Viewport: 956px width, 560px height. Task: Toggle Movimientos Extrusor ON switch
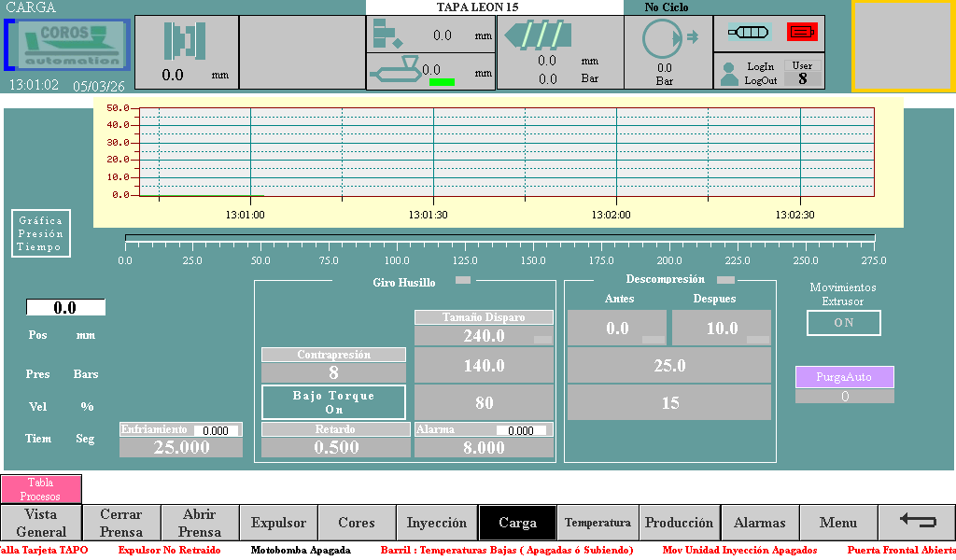[x=843, y=323]
